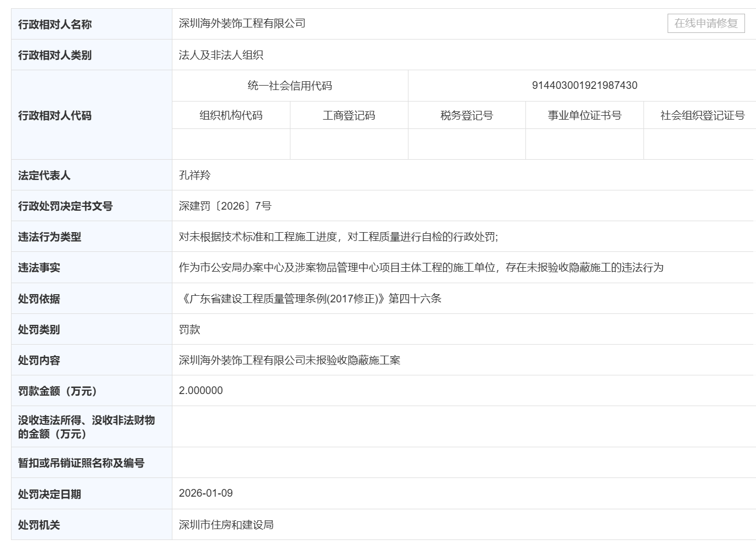Click the 行政相对人代码 label
Screen dimensions: 756x551
(x=55, y=115)
